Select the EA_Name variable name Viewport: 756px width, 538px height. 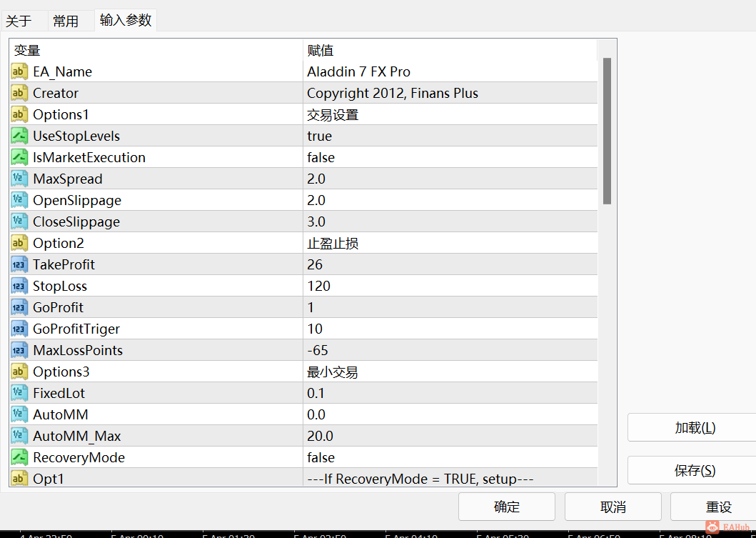(62, 72)
